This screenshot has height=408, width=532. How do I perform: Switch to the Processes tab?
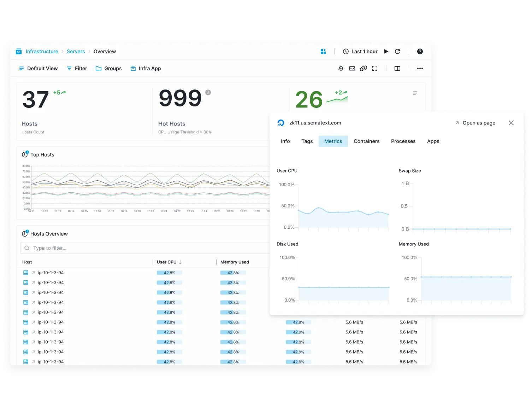click(403, 141)
